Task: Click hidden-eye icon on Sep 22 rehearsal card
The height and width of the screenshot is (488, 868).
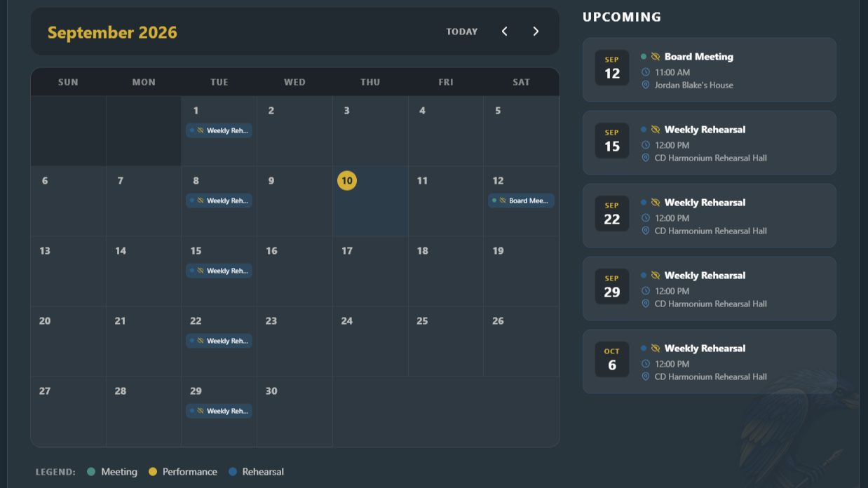Action: click(x=656, y=203)
